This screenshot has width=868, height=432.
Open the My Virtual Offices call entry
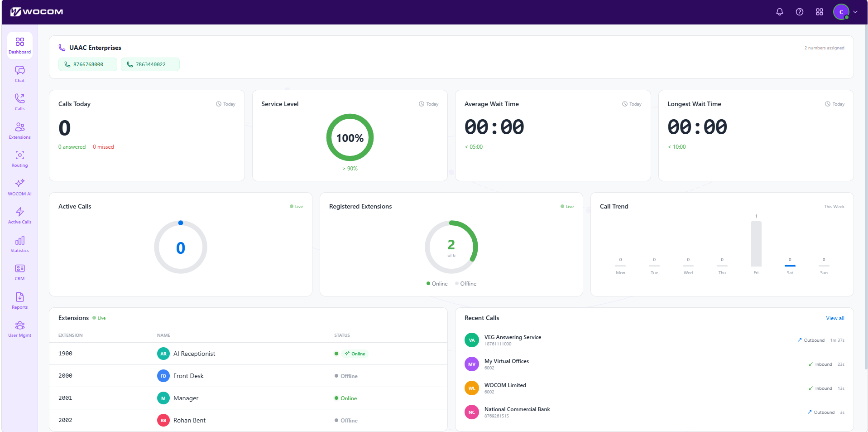tap(654, 364)
